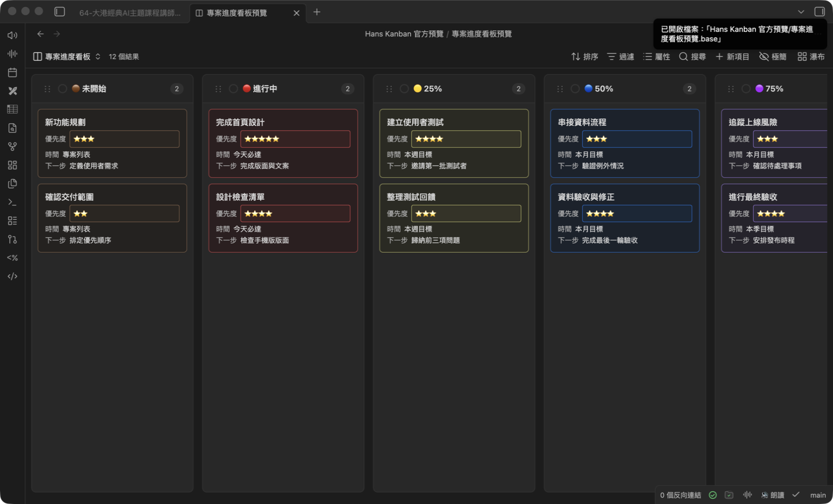Grab the drag handle of 25% column
Viewport: 833px width, 504px height.
[389, 89]
